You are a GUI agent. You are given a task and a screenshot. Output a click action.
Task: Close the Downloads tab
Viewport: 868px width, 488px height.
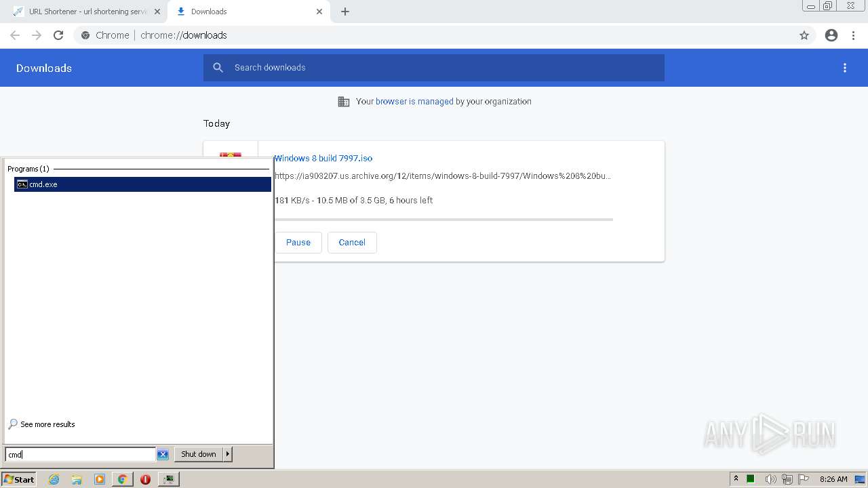pyautogui.click(x=319, y=12)
